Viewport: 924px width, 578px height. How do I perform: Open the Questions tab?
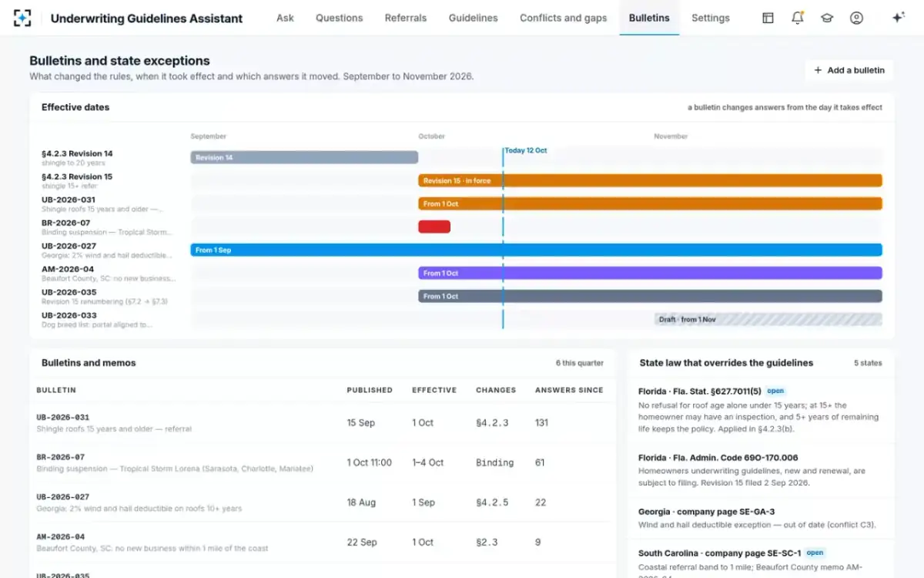[x=340, y=18]
